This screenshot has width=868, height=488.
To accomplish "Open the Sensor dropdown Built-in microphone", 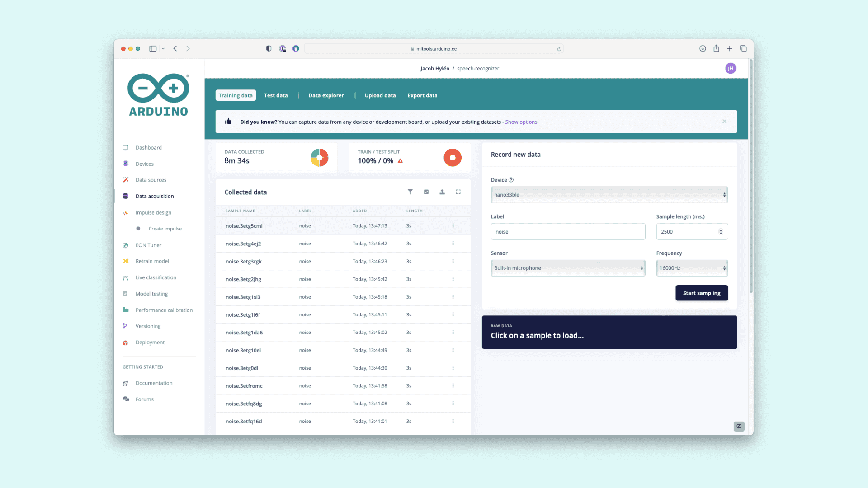I will pos(568,268).
